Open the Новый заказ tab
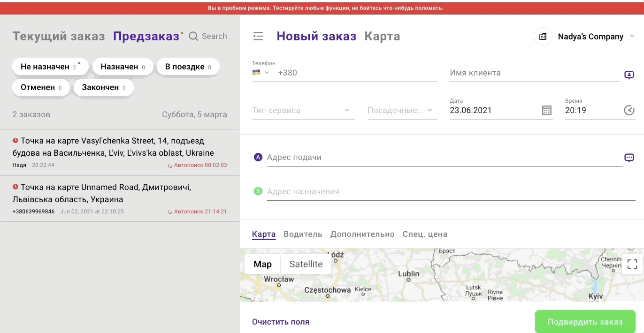Image resolution: width=644 pixels, height=333 pixels. 316,36
